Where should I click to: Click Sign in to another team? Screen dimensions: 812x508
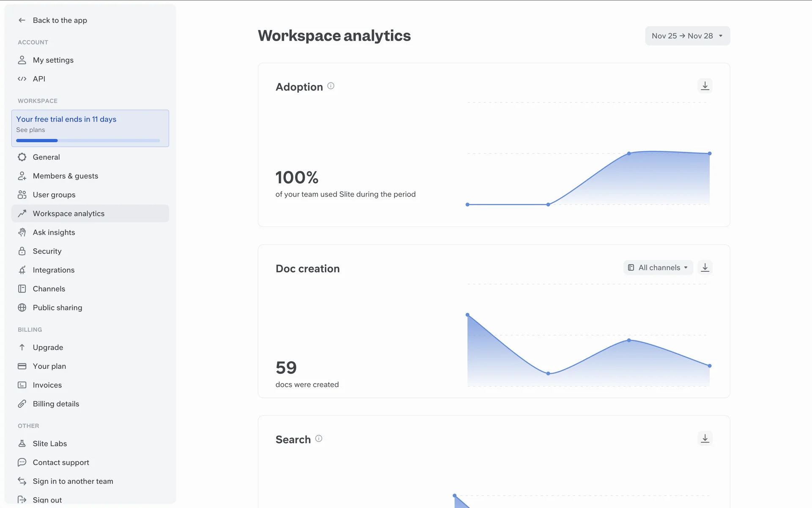coord(73,481)
